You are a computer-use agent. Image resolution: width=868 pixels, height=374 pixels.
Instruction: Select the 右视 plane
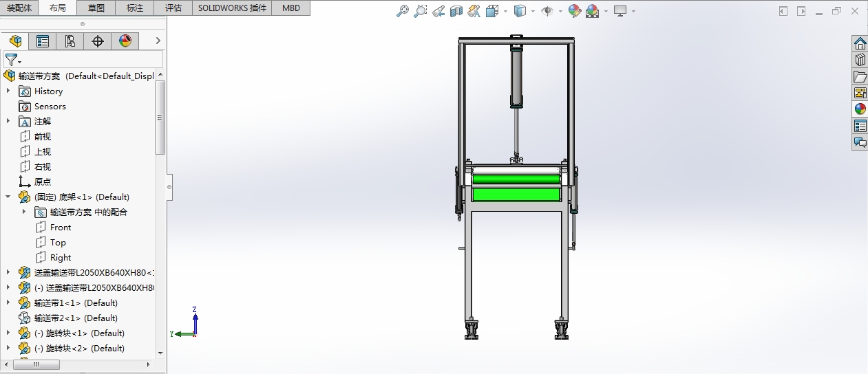pos(35,167)
